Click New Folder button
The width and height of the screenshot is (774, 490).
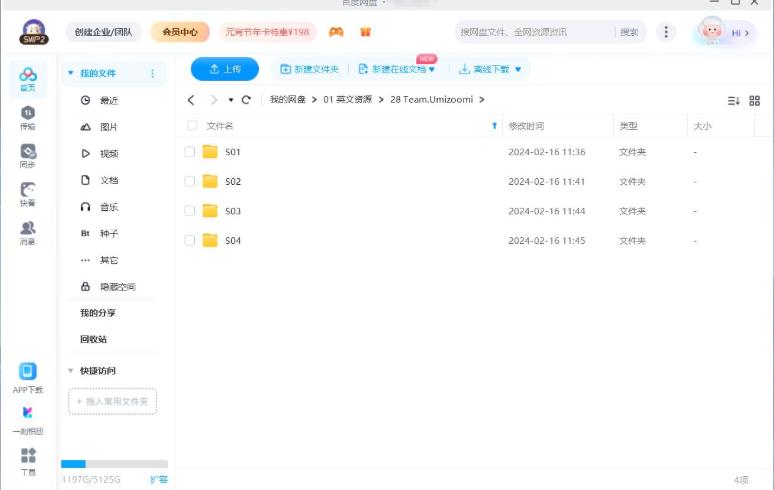(310, 70)
